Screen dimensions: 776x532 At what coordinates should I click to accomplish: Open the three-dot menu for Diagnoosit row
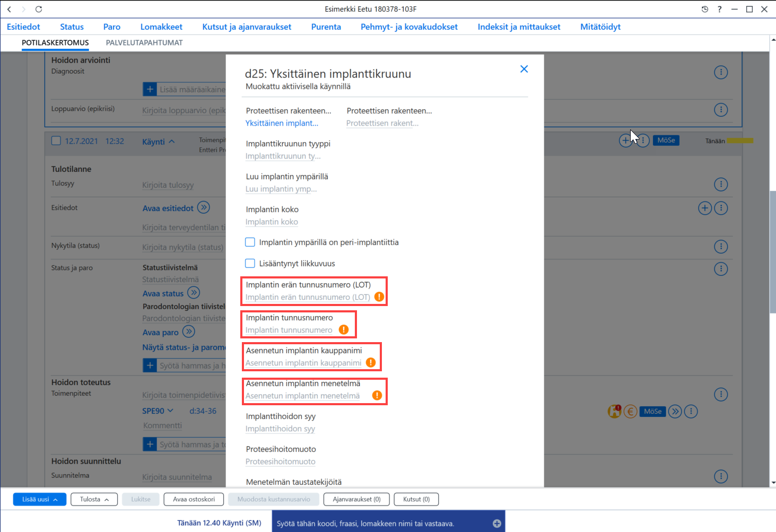(x=721, y=72)
